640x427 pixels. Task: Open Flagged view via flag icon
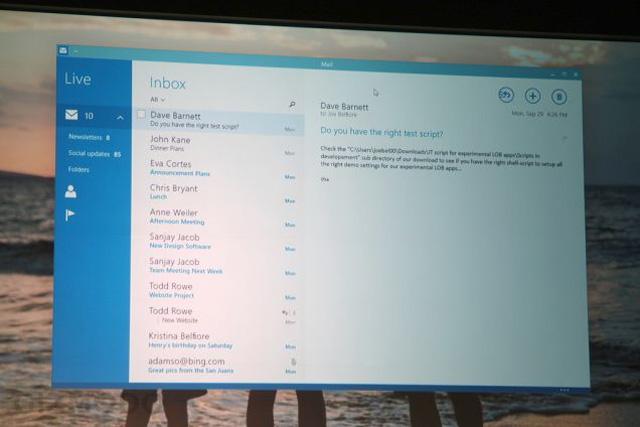[x=70, y=215]
